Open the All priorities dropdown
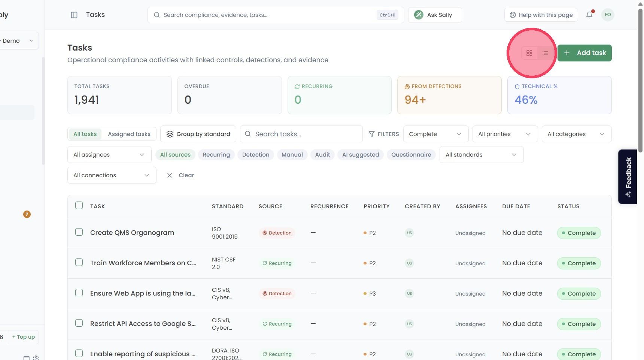Image resolution: width=644 pixels, height=360 pixels. [505, 134]
